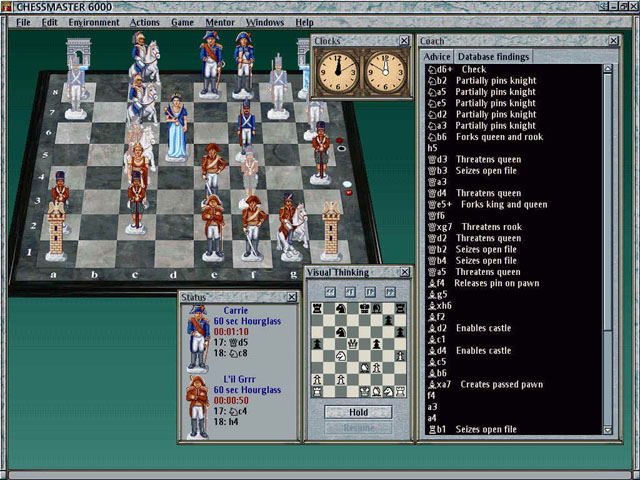Click Coach list scroll-down arrow
The width and height of the screenshot is (640, 480).
[607, 430]
